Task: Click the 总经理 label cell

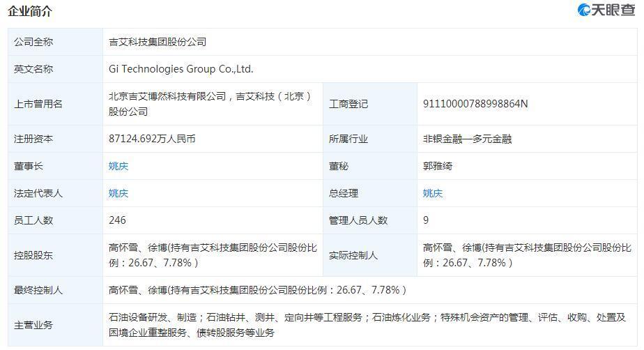Action: click(369, 193)
